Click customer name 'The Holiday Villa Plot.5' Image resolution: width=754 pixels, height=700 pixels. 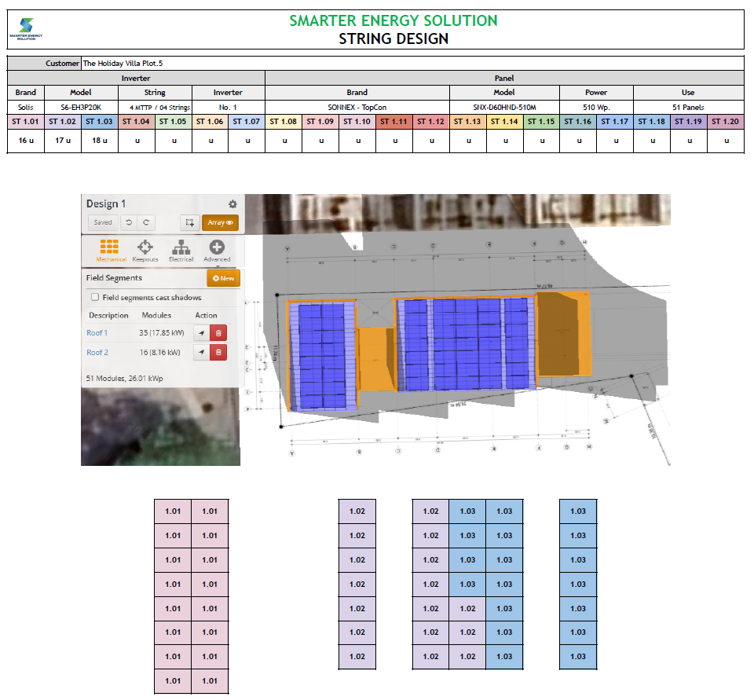click(x=123, y=64)
